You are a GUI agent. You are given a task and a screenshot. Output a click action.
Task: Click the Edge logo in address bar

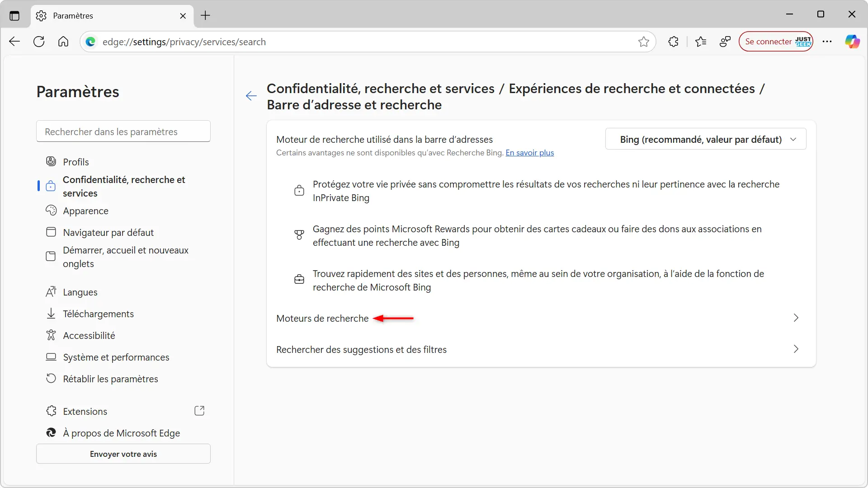(x=90, y=42)
